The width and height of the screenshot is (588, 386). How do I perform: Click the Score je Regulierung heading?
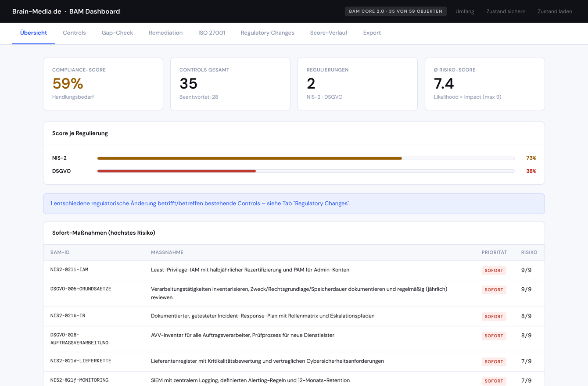point(80,133)
